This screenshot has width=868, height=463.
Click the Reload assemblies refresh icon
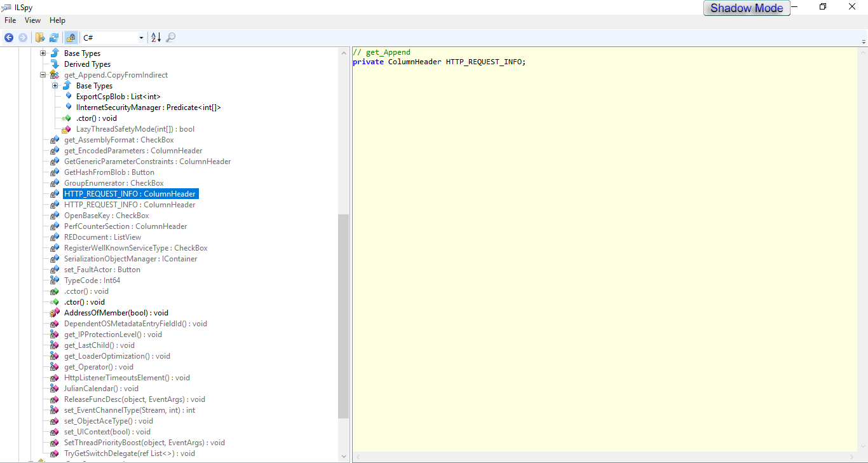pyautogui.click(x=54, y=38)
